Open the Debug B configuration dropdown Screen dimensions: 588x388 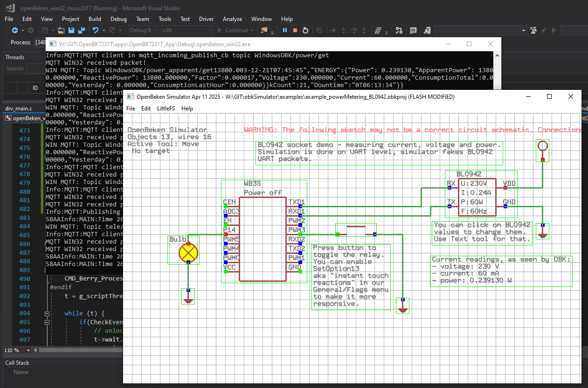coord(142,30)
